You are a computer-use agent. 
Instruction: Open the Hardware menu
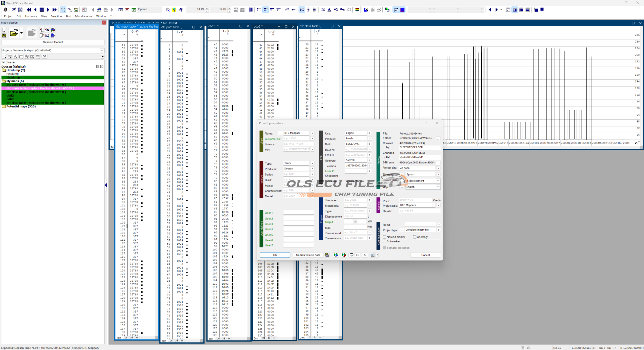click(31, 16)
